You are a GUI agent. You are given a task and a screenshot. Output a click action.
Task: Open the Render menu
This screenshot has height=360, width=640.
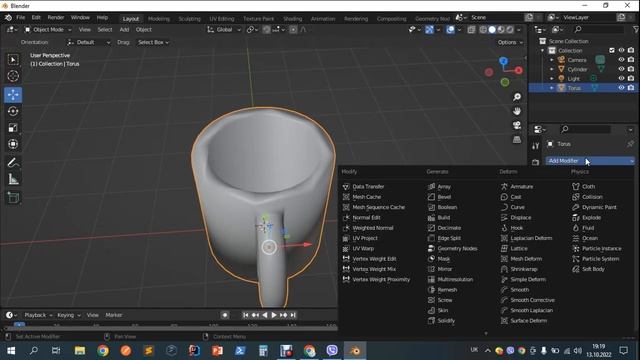tap(56, 18)
